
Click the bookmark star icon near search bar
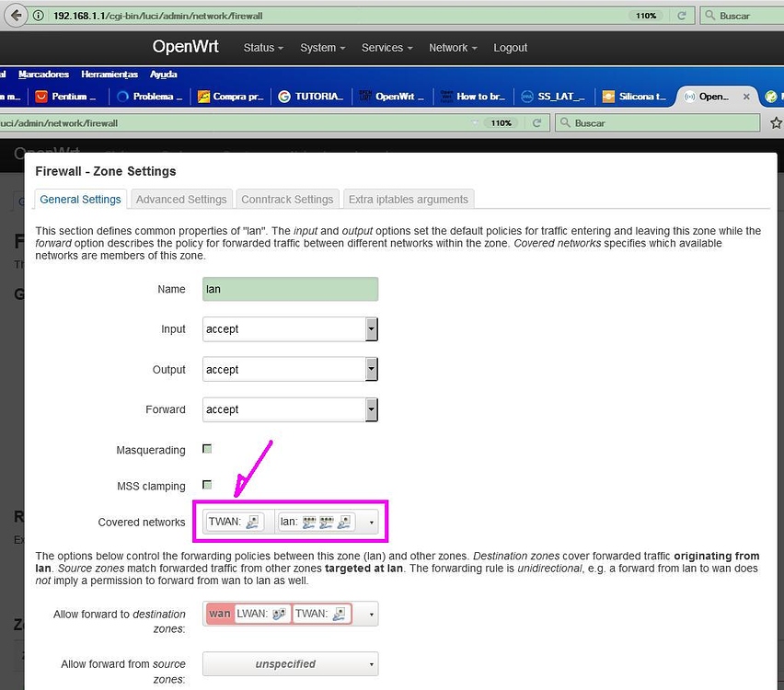pyautogui.click(x=776, y=122)
